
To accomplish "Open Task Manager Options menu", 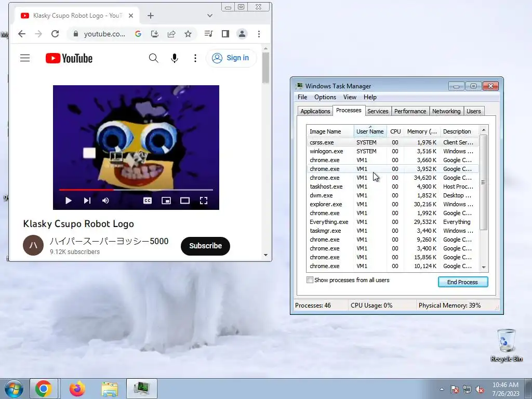I will point(325,97).
